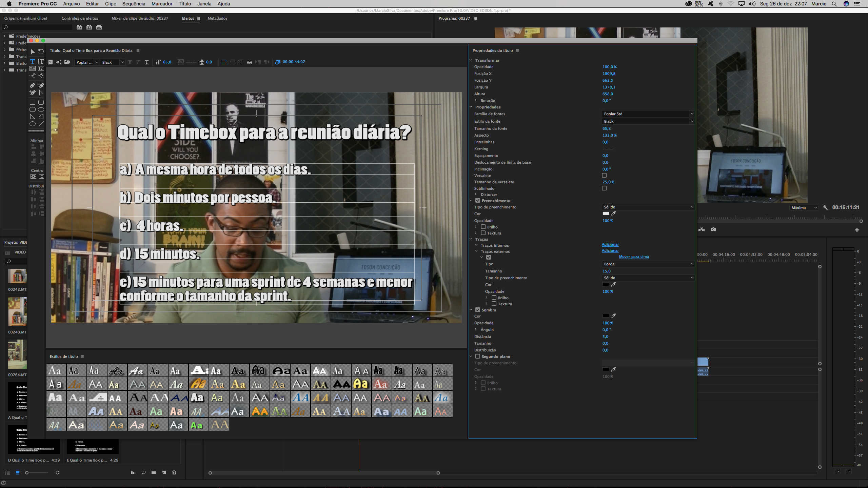Select the Rotation tool in the Titler
Image resolution: width=868 pixels, height=488 pixels.
(x=41, y=52)
